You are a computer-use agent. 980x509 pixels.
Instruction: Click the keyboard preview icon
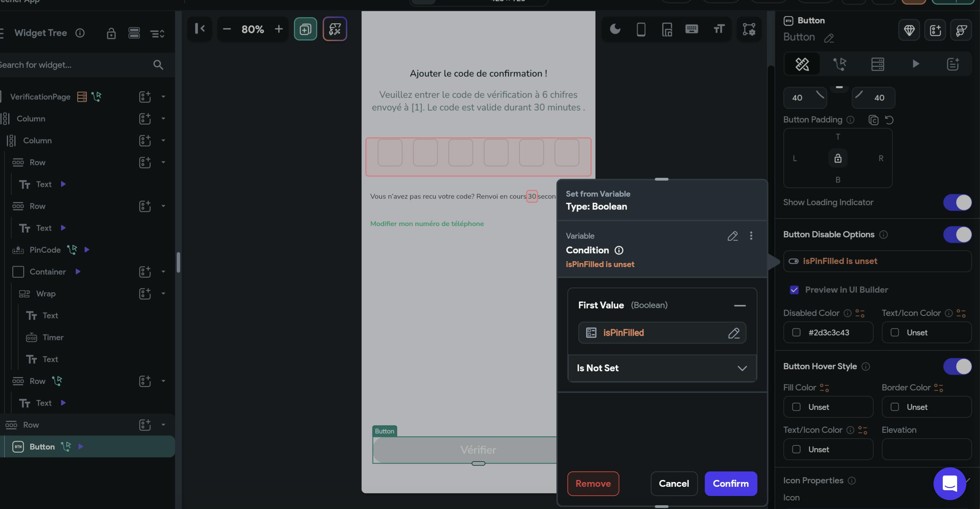(691, 29)
